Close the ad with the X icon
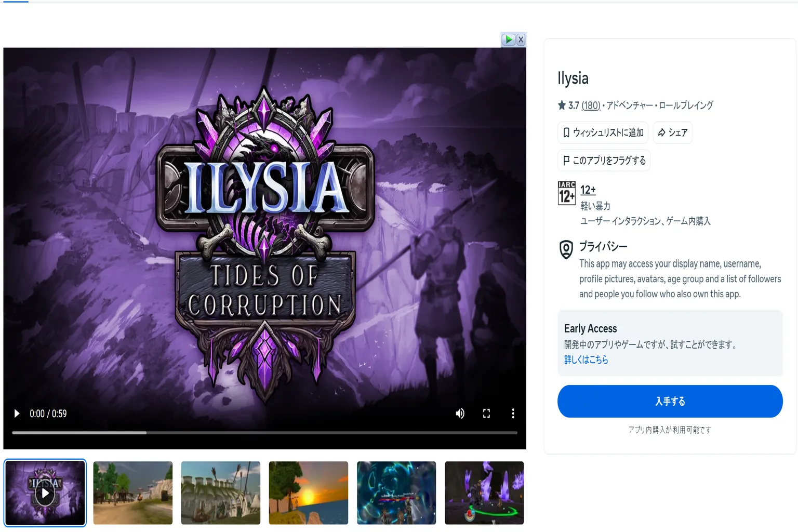Image resolution: width=798 pixels, height=532 pixels. [521, 39]
